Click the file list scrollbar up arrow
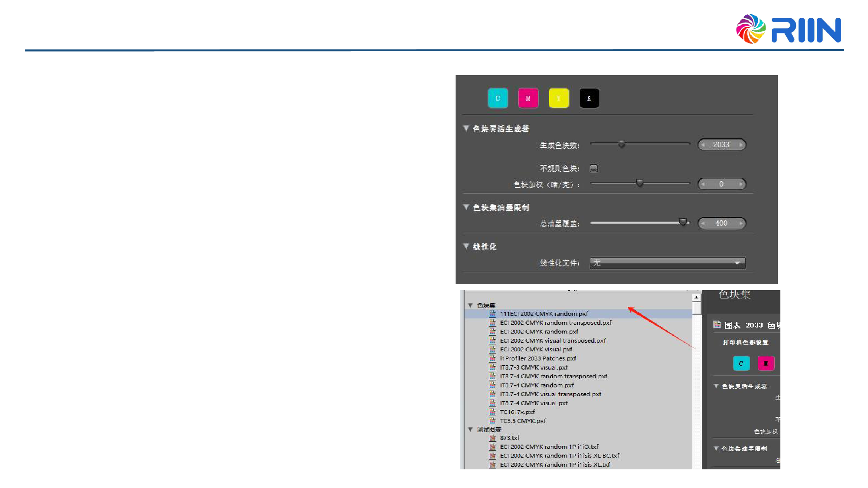This screenshot has height=488, width=868. pyautogui.click(x=696, y=298)
